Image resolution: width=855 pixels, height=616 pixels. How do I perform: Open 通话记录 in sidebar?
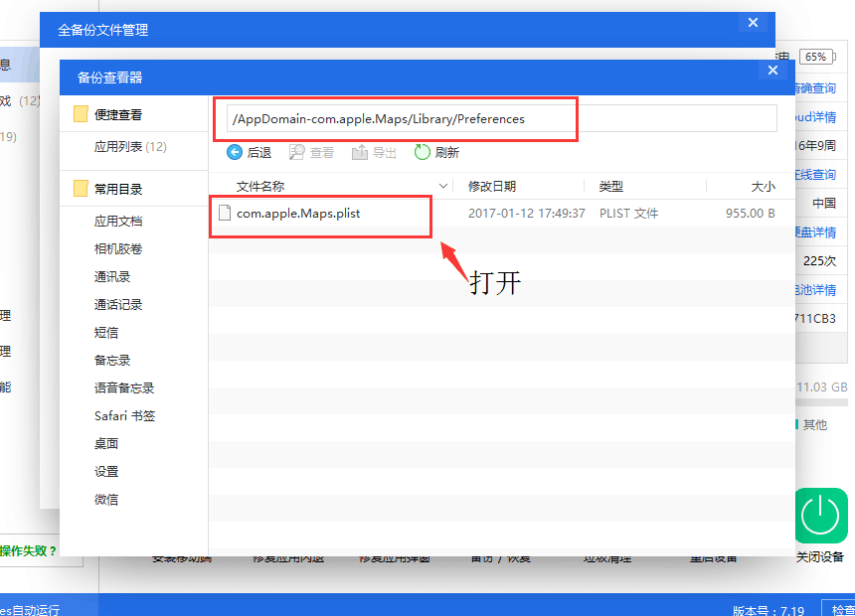click(x=117, y=304)
